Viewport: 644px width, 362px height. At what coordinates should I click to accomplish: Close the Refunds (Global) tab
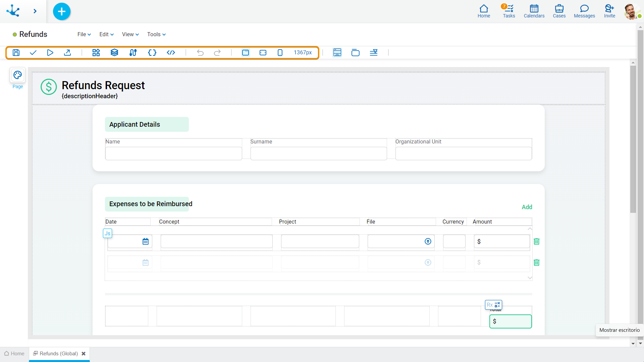[x=84, y=354]
